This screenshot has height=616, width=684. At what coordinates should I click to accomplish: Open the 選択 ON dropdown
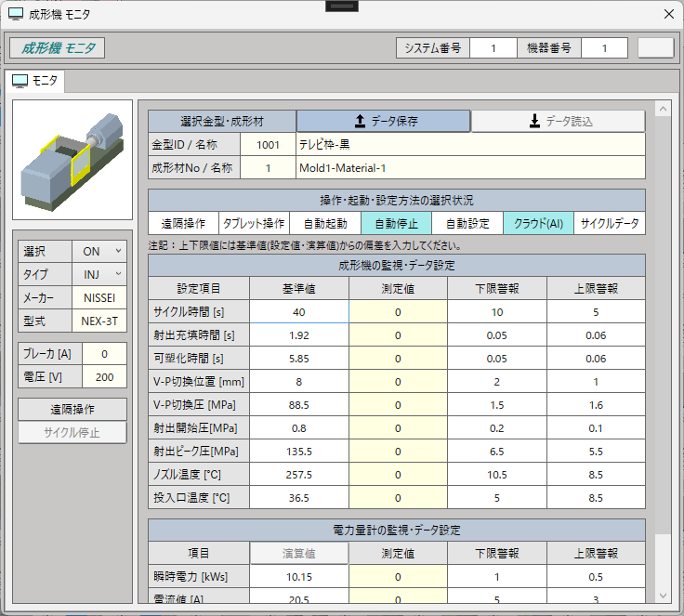tap(99, 251)
